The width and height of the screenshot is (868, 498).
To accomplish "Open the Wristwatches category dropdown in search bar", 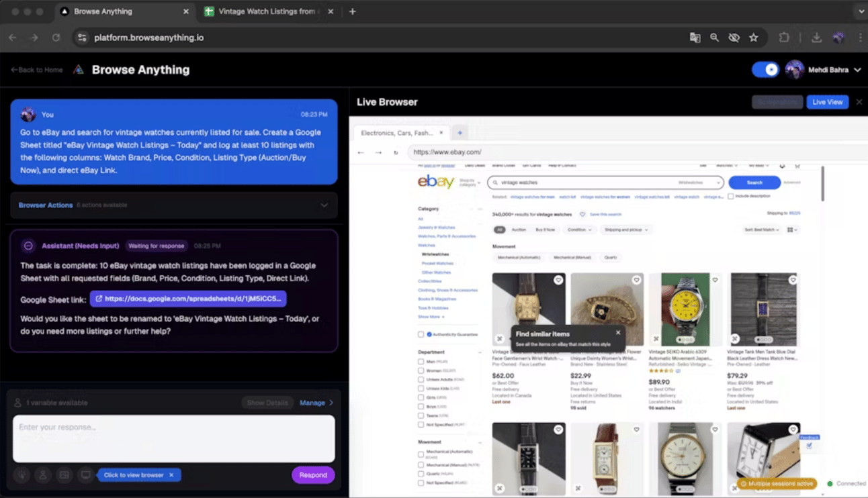I will pos(699,183).
